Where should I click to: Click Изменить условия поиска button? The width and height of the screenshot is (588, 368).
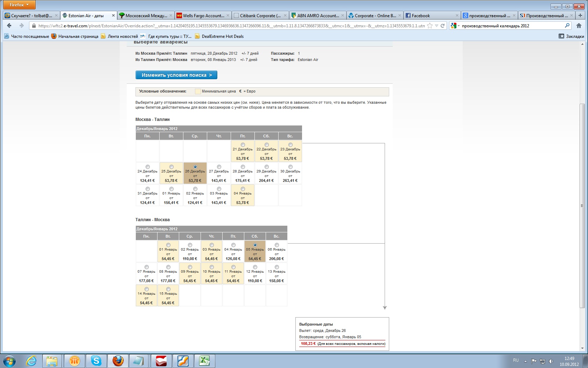point(176,75)
